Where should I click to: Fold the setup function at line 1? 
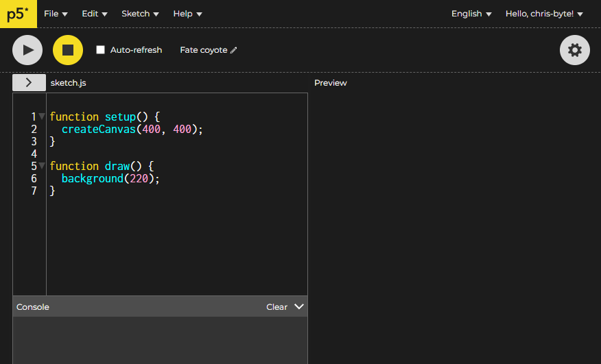[42, 117]
